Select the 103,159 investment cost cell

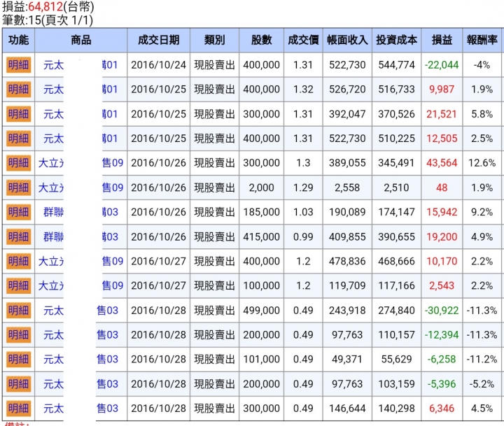click(396, 384)
